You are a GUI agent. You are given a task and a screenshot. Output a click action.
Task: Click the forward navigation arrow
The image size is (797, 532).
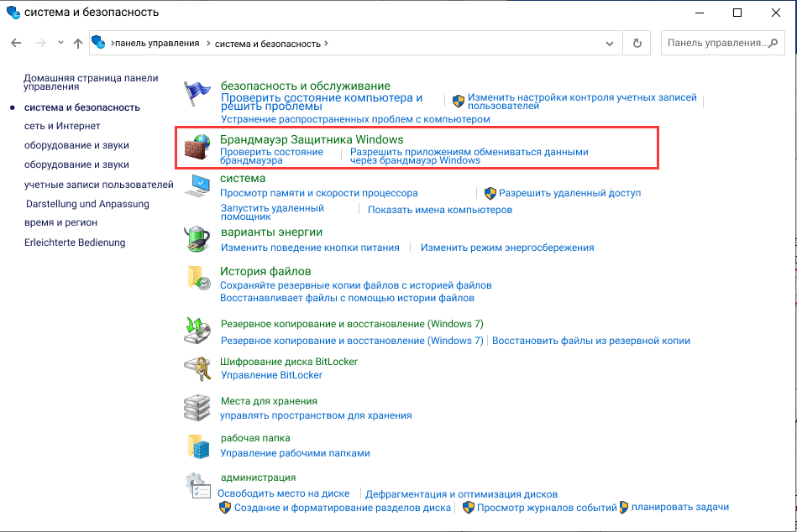(x=40, y=43)
